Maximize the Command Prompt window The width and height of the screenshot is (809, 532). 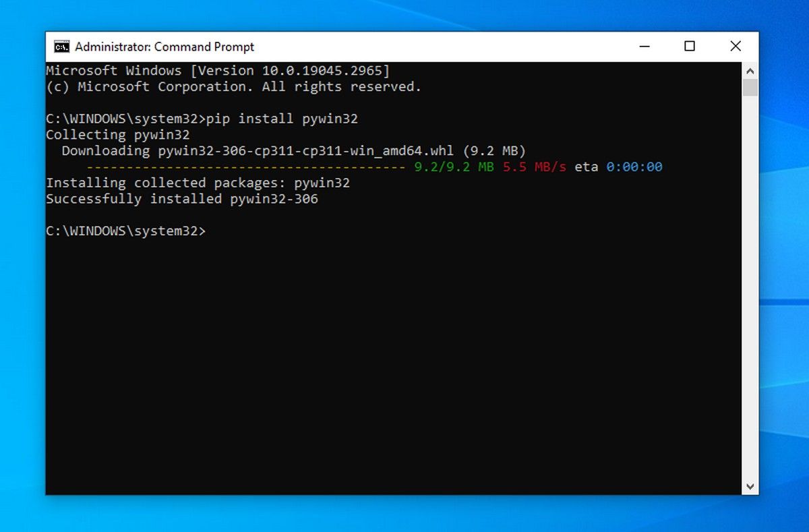[690, 47]
